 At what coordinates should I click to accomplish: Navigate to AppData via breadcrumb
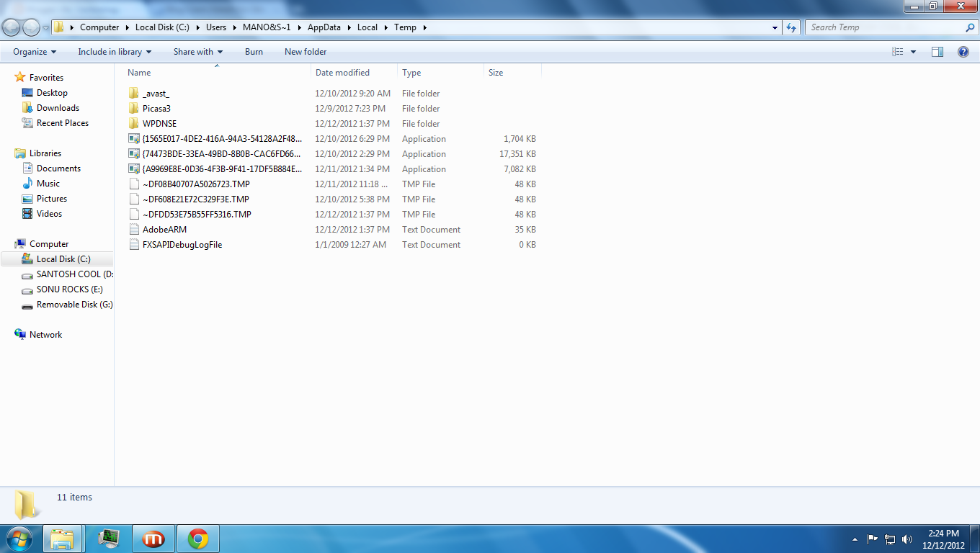322,27
